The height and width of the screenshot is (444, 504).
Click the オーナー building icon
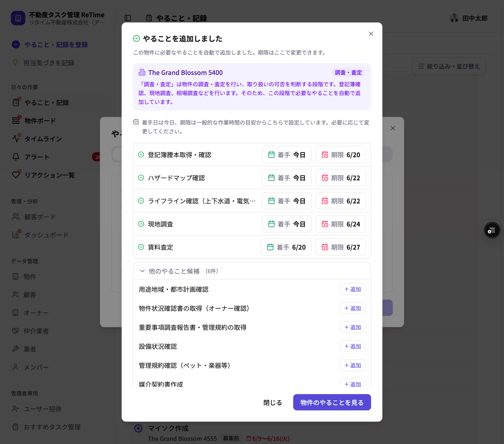coord(16,313)
